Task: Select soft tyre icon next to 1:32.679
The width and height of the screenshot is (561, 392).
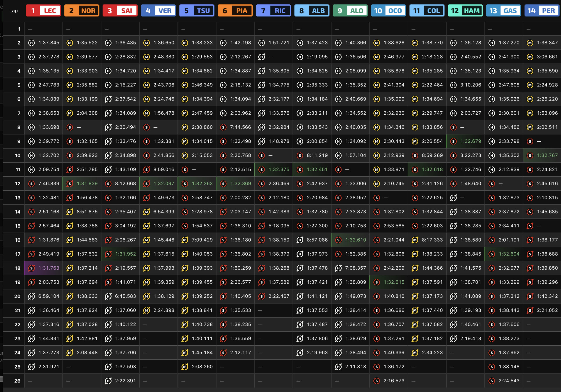Action: (453, 141)
